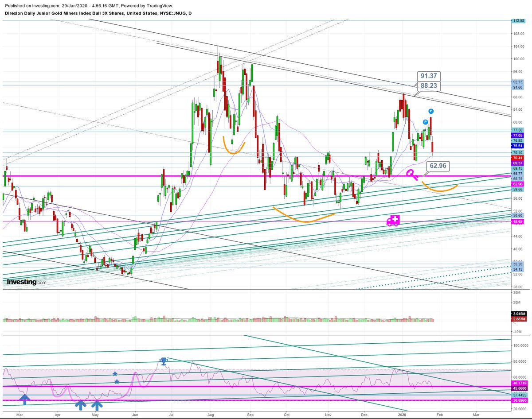Click the magenta 48.65 price tag

pyautogui.click(x=518, y=221)
